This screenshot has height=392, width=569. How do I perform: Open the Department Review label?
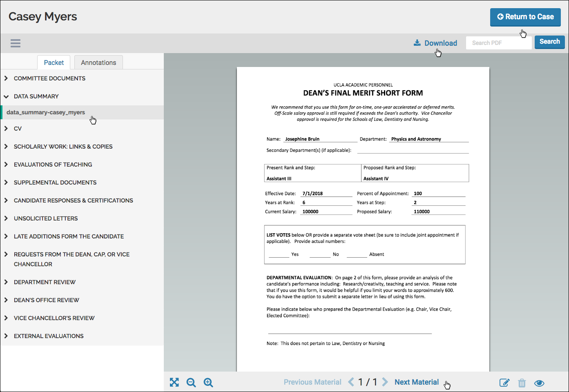click(45, 282)
